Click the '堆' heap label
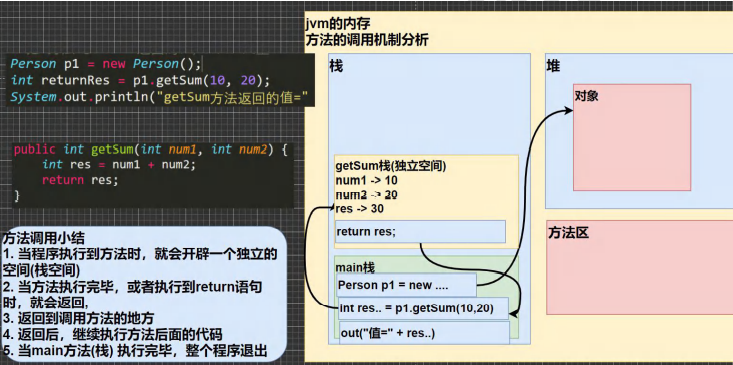The height and width of the screenshot is (365, 733). click(x=553, y=67)
